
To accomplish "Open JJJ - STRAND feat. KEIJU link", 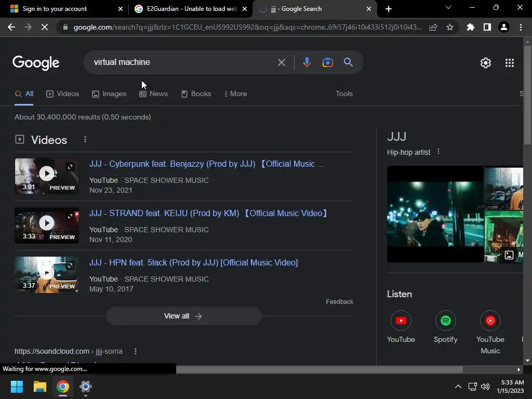I will (209, 214).
